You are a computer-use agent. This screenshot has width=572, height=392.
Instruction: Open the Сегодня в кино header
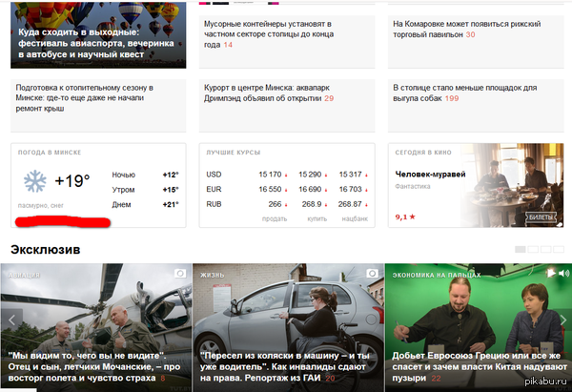423,153
